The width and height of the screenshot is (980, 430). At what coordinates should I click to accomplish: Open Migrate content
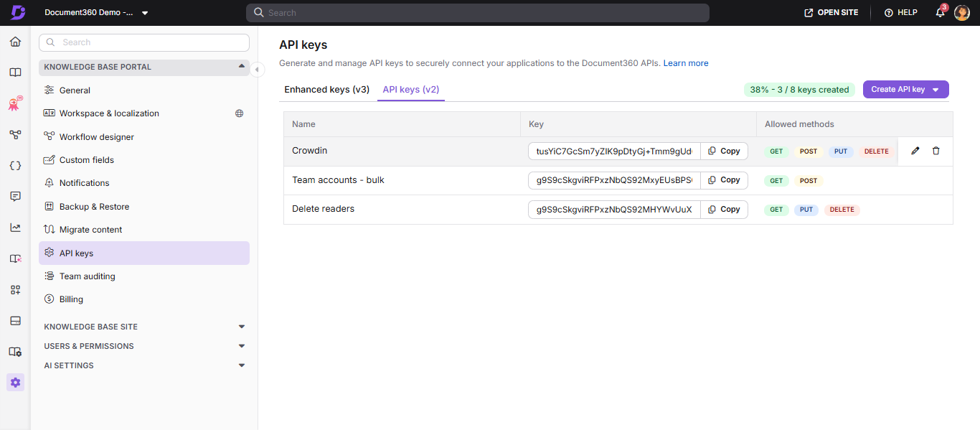pyautogui.click(x=144, y=230)
